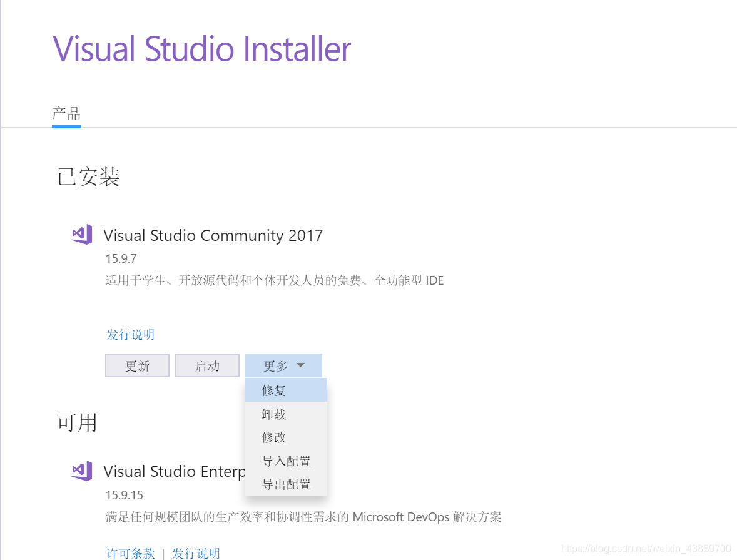Click the Community description mentioning 全功能型 IDE

pos(275,281)
